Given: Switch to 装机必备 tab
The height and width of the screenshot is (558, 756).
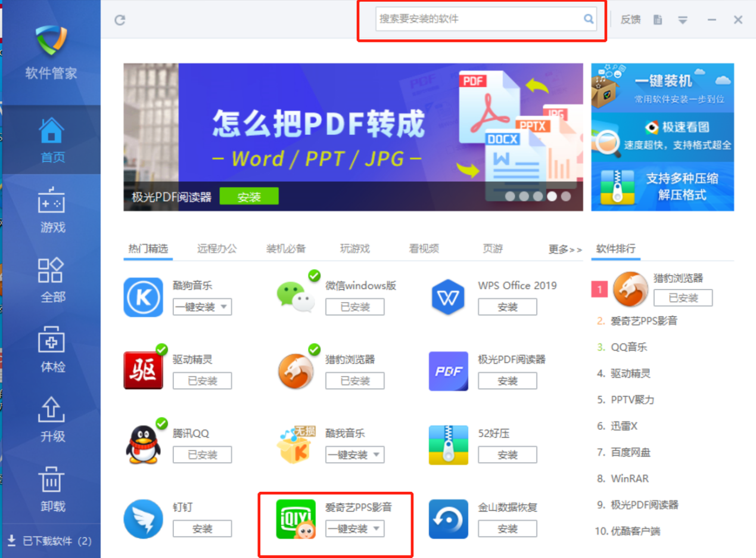Looking at the screenshot, I should 286,249.
